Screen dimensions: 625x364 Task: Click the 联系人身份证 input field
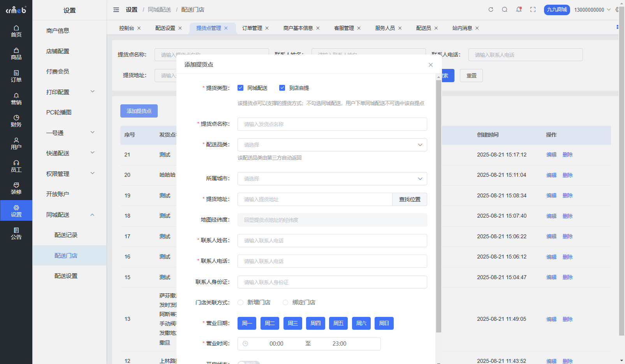(x=332, y=282)
